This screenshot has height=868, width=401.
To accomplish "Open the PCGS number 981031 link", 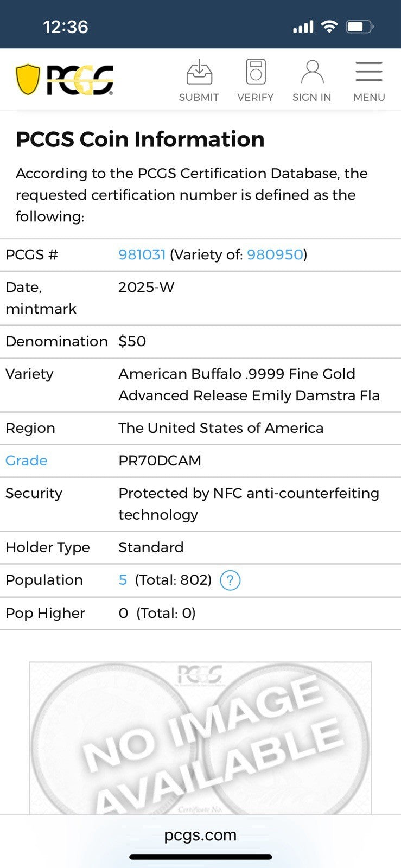I will pos(142,254).
